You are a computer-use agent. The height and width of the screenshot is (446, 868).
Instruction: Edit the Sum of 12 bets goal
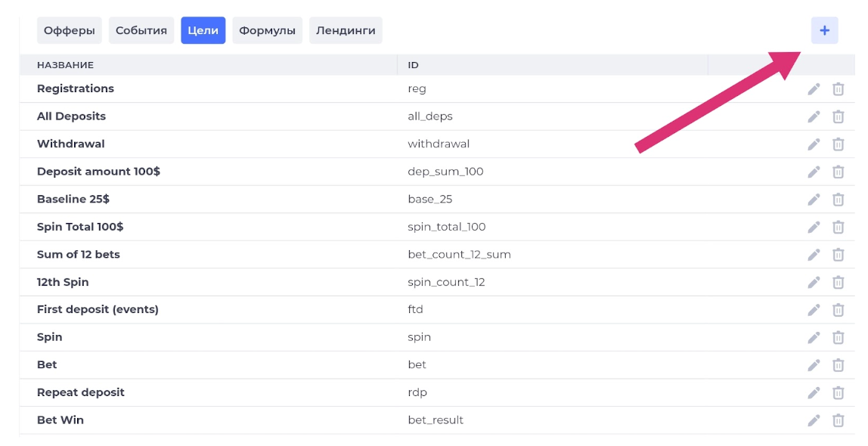pyautogui.click(x=814, y=255)
